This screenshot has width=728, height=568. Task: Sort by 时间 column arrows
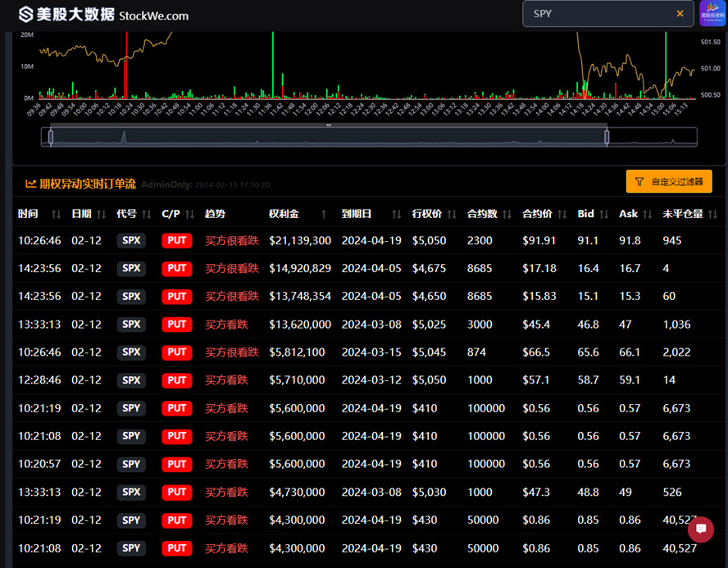[x=57, y=214]
